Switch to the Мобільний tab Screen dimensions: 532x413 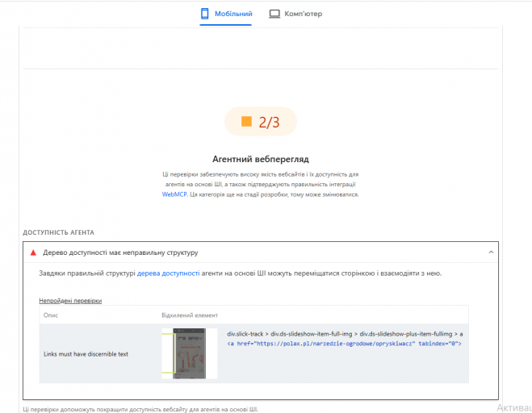226,14
